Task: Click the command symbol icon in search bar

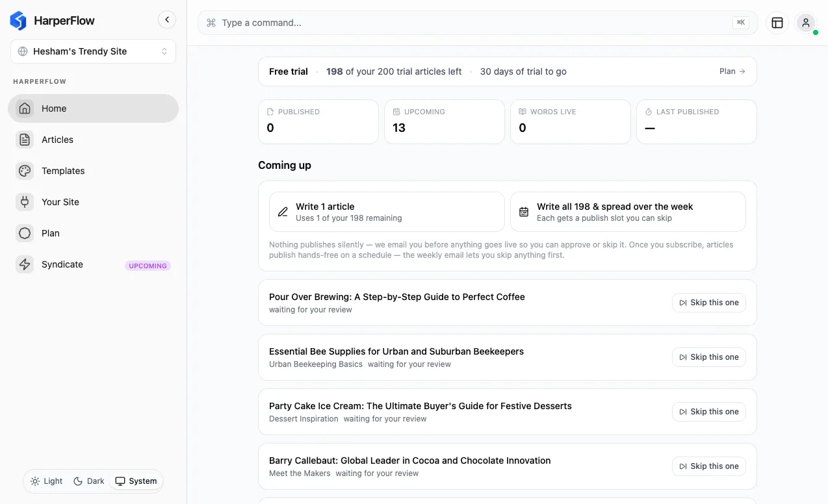Action: [211, 23]
